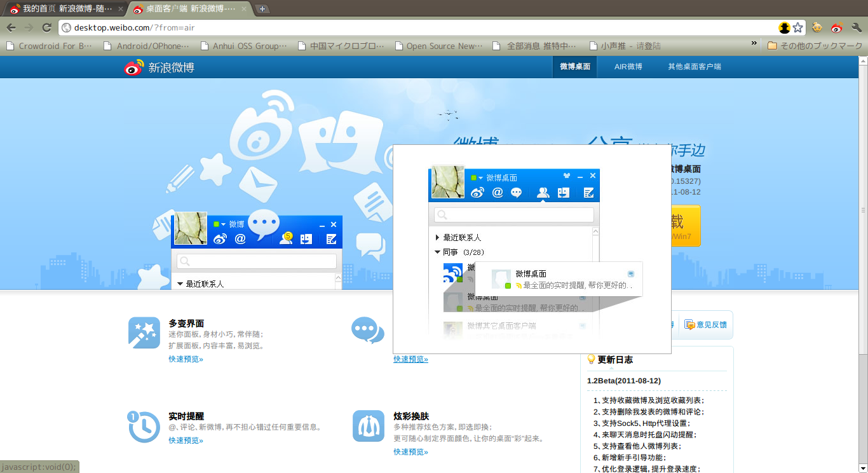Click 快速预览» under 多变界面
The height and width of the screenshot is (473, 868).
(186, 359)
